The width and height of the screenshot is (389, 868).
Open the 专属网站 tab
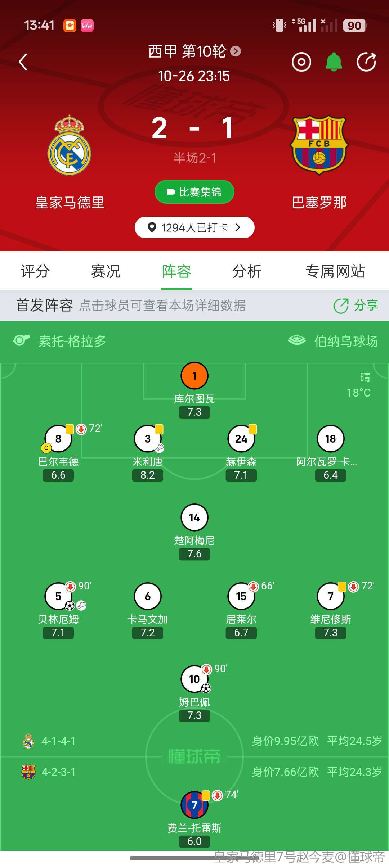click(x=335, y=271)
